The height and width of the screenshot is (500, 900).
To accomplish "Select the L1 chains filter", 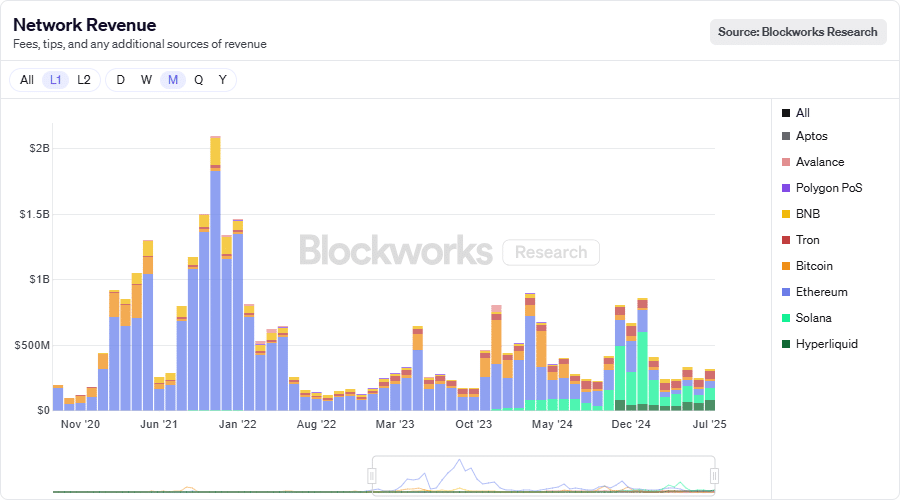I will 56,80.
